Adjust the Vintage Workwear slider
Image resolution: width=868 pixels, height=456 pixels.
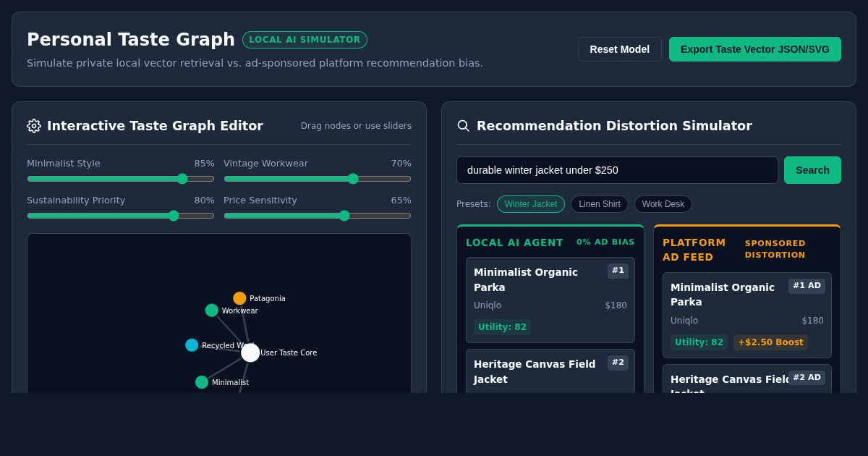coord(318,179)
